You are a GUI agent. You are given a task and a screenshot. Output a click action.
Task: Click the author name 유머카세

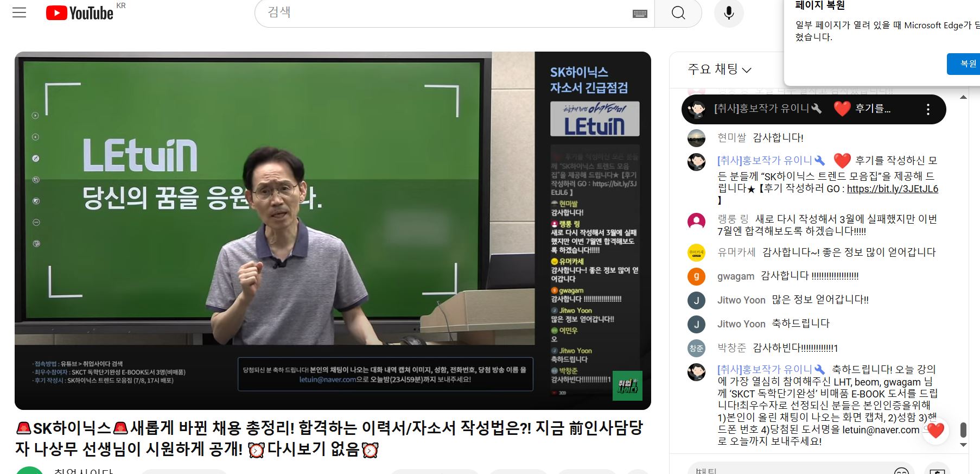point(736,252)
